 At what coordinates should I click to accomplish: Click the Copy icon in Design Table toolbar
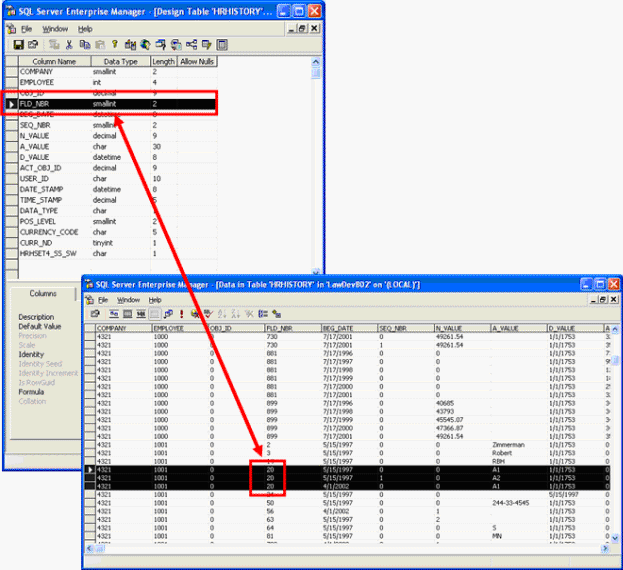[85, 44]
